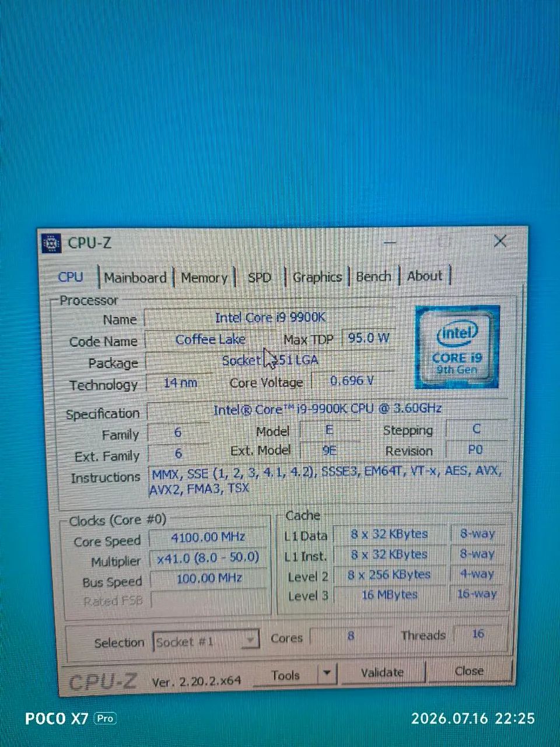Click the Validate button
This screenshot has height=747, width=560.
click(x=382, y=673)
